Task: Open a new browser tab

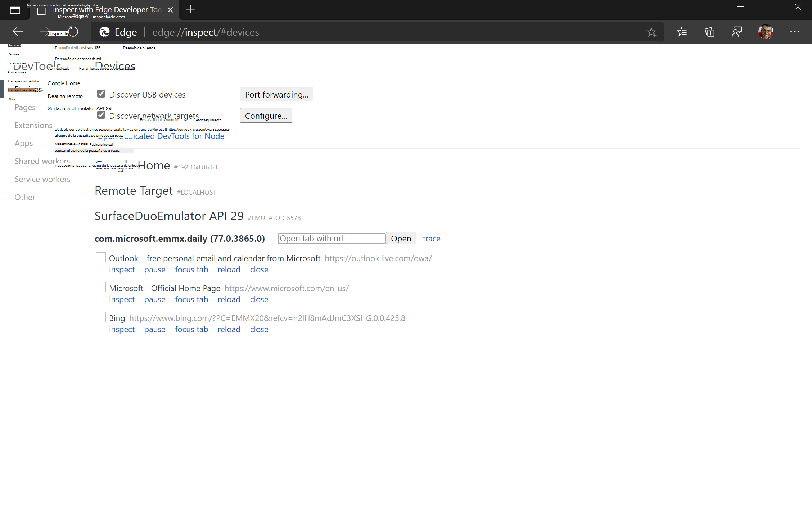Action: pyautogui.click(x=190, y=9)
